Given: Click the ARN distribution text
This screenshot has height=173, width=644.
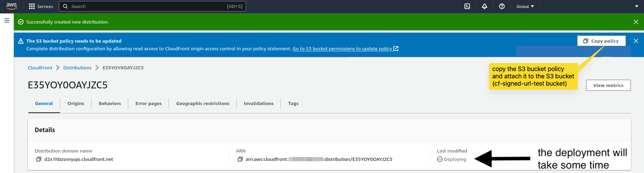Looking at the screenshot, I should 319,159.
